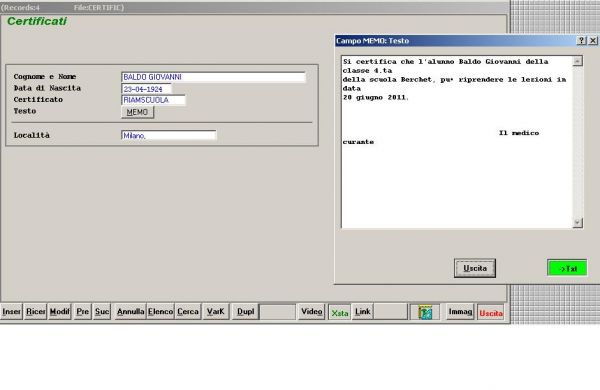Click the teal picture icon in toolbar
This screenshot has width=600, height=390.
click(425, 312)
